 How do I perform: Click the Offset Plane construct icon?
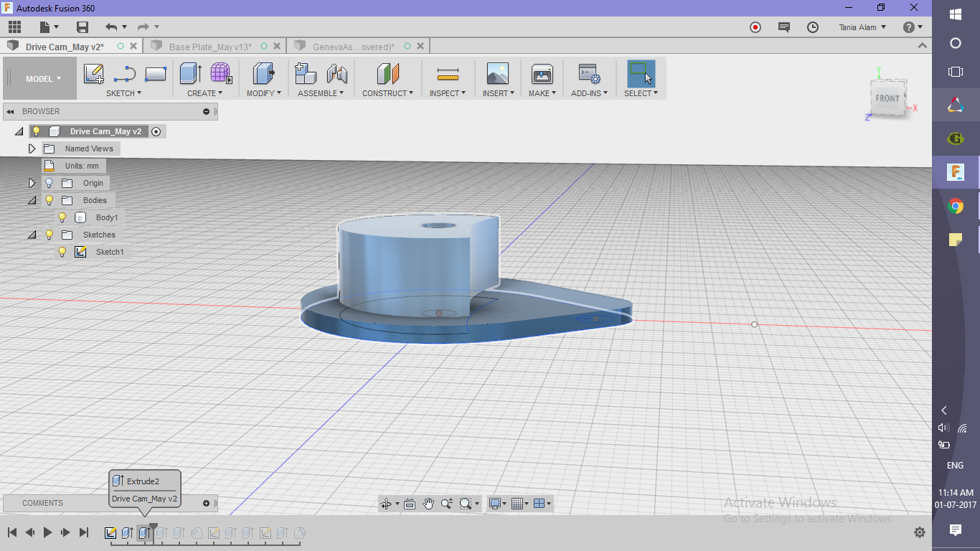click(x=387, y=74)
